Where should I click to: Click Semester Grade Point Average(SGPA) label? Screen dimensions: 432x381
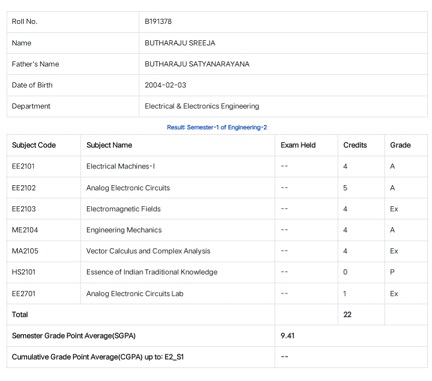(x=74, y=336)
